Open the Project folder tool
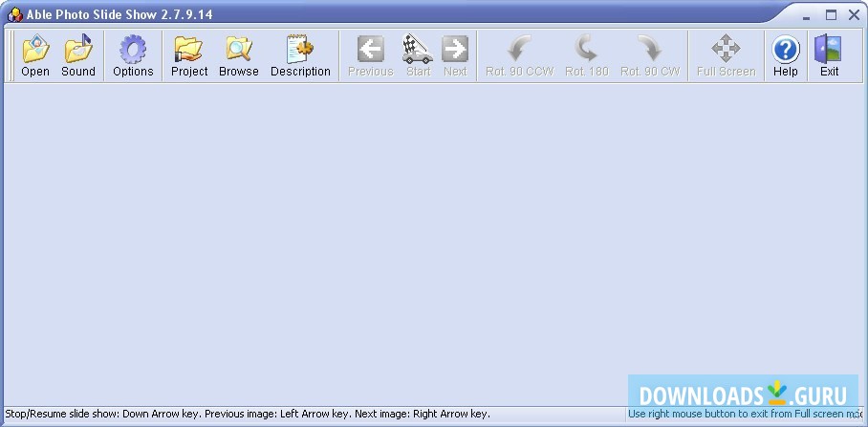 click(189, 55)
